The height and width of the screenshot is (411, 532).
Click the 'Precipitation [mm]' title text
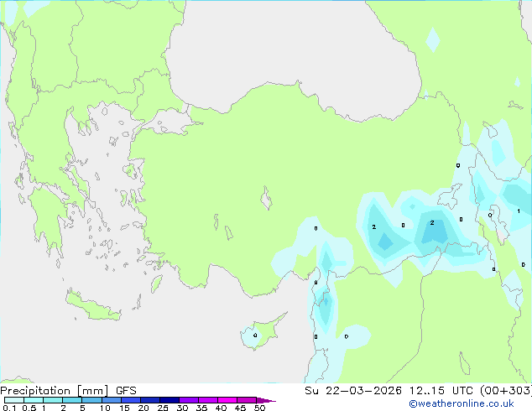tap(55, 391)
